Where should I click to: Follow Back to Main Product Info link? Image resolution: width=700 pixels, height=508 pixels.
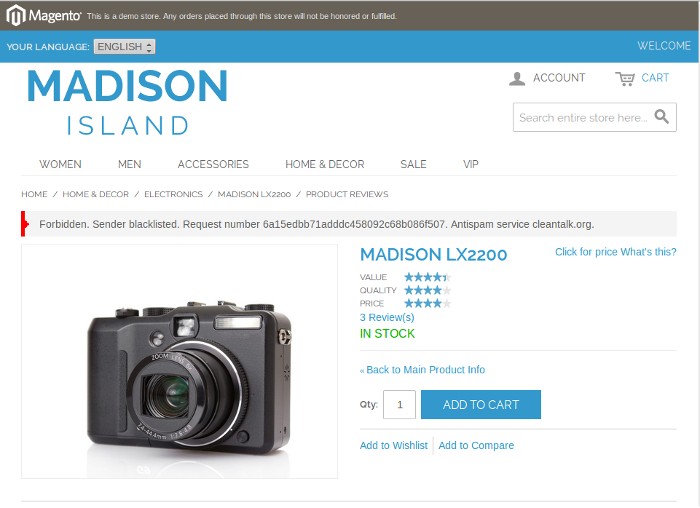(422, 370)
